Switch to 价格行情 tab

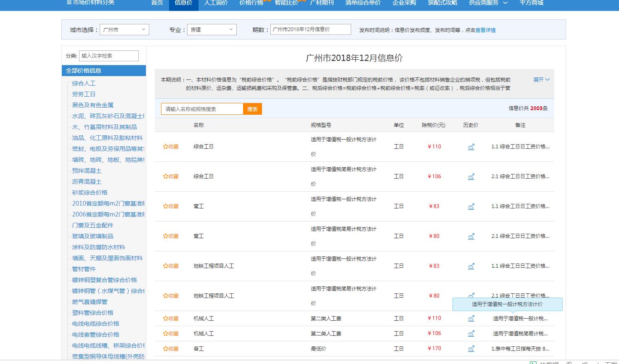coord(251,3)
